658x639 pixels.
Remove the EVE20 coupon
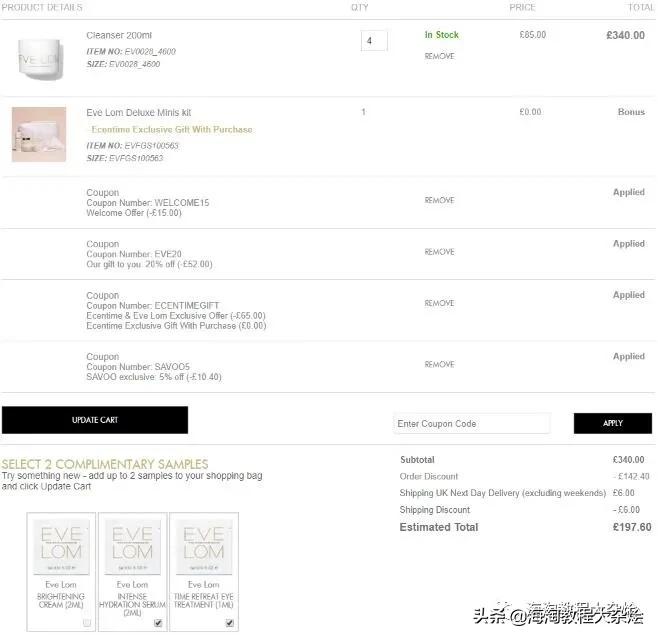[439, 252]
